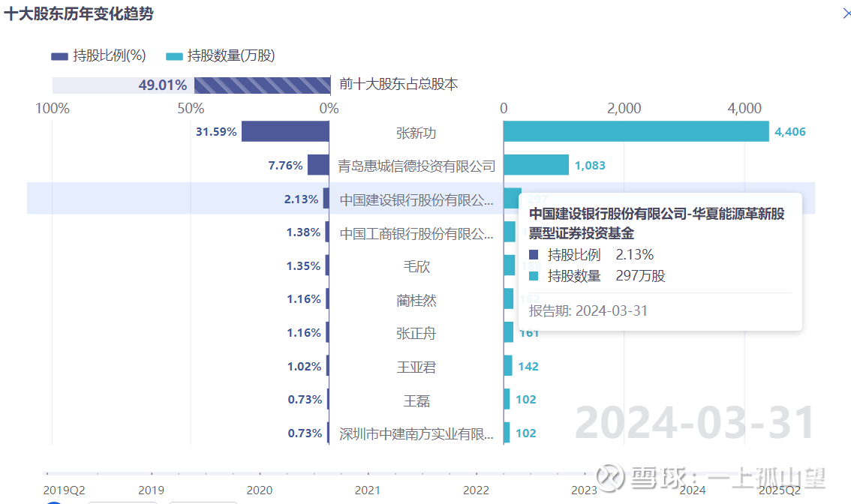Click 张新功's dark blue 31.59% bar
This screenshot has height=504, width=851.
285,131
